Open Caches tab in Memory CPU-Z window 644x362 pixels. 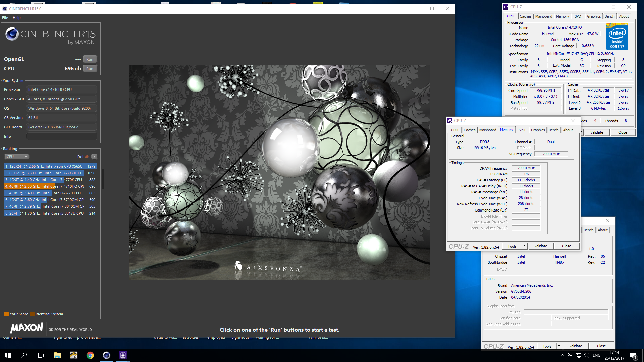(469, 130)
